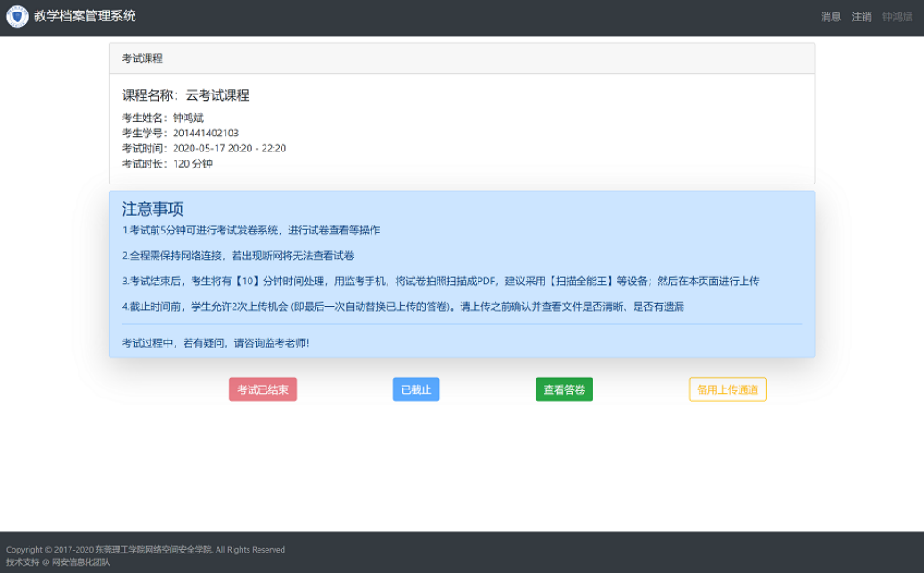Viewport: 924px width, 573px height.
Task: Select student ID 201441402103
Action: click(206, 133)
